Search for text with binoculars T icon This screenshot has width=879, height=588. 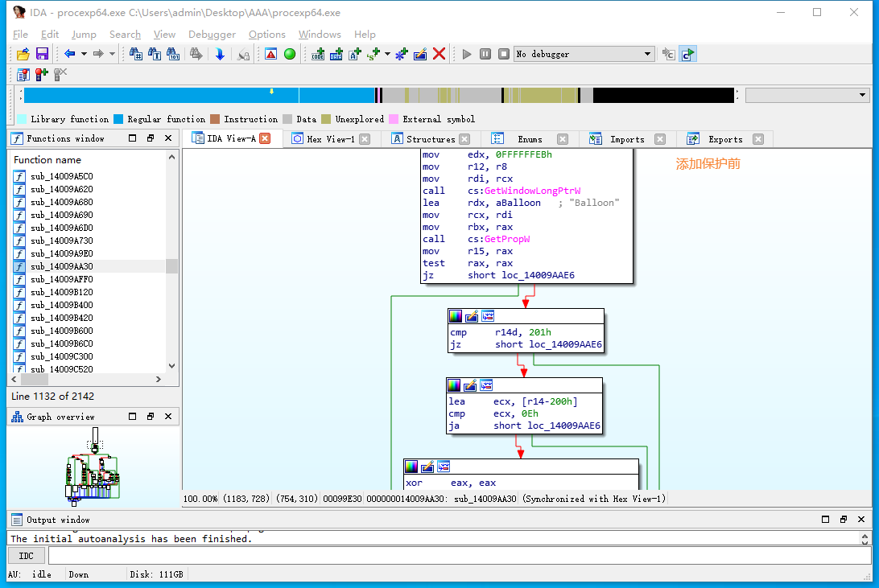(x=155, y=55)
